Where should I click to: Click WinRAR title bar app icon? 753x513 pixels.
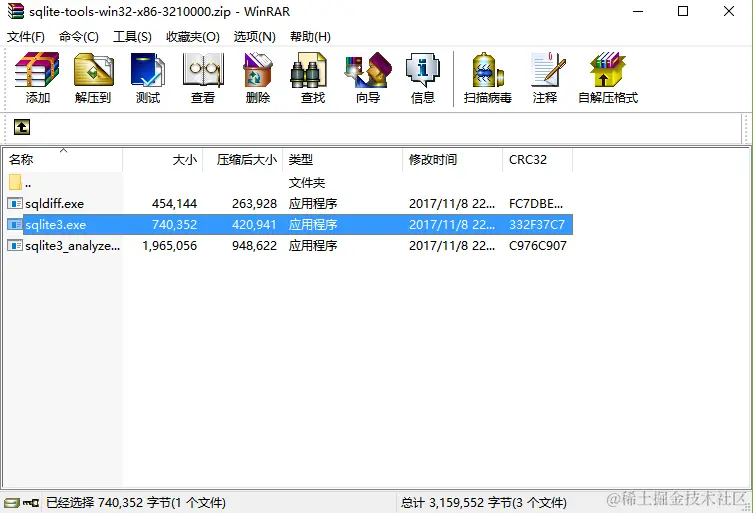15,11
